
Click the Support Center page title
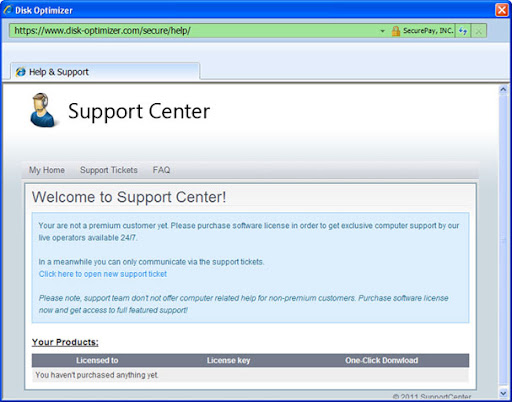coord(139,111)
